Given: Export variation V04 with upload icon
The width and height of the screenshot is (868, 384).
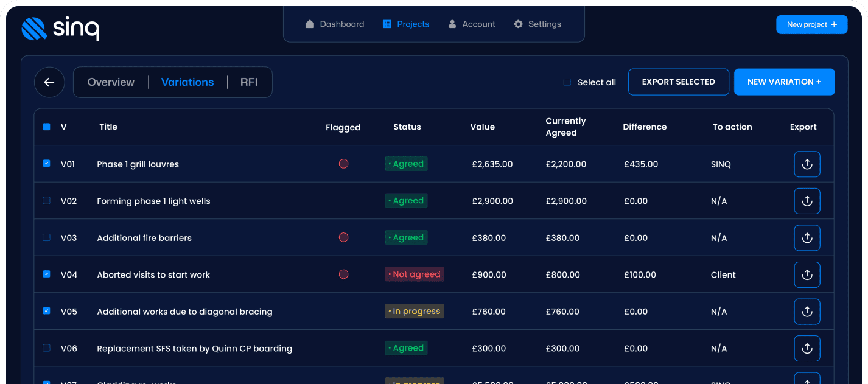Looking at the screenshot, I should tap(807, 274).
